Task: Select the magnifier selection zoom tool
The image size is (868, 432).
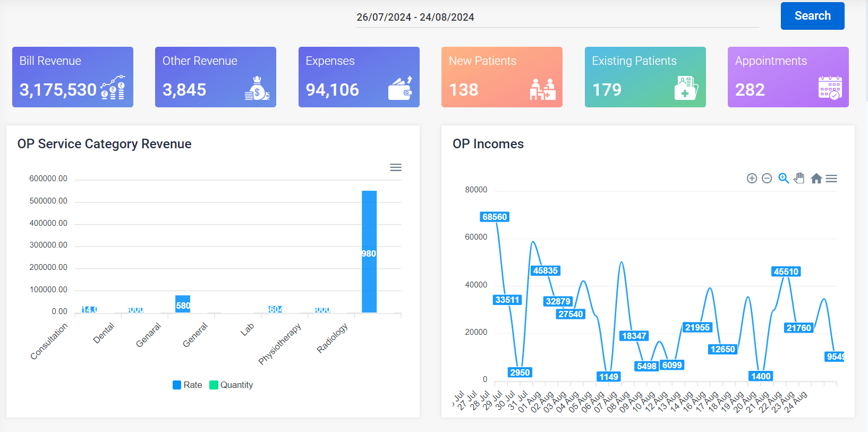Action: (x=784, y=179)
